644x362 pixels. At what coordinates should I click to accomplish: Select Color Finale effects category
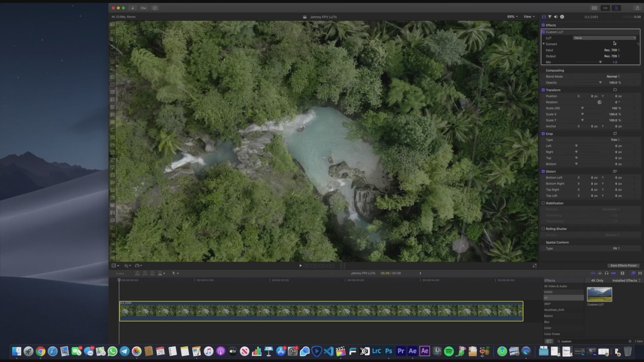tap(552, 334)
